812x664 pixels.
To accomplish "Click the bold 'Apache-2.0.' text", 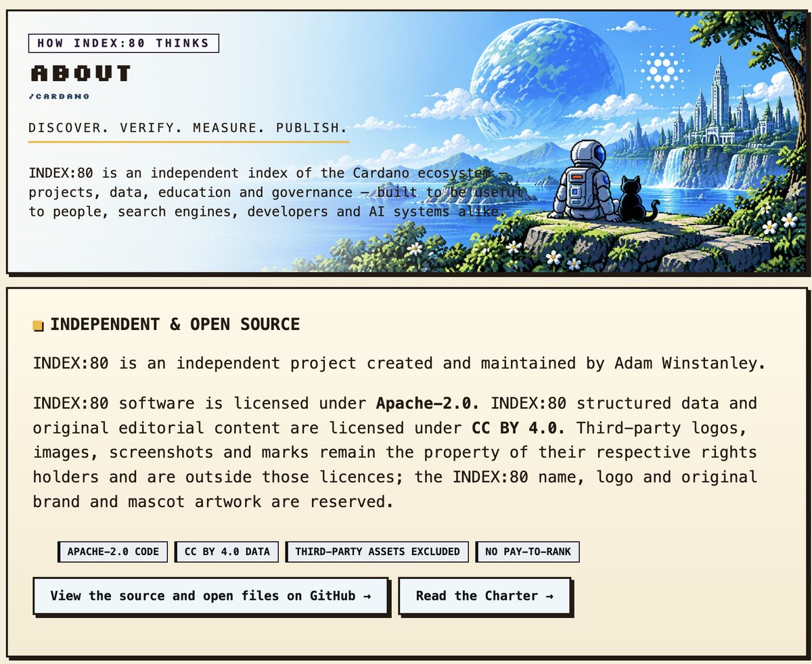I will [x=428, y=404].
